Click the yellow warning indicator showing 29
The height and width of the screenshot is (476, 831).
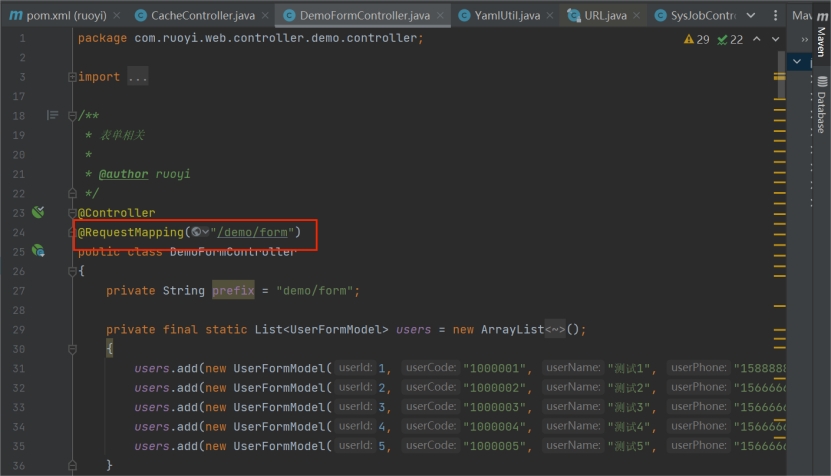pos(696,39)
